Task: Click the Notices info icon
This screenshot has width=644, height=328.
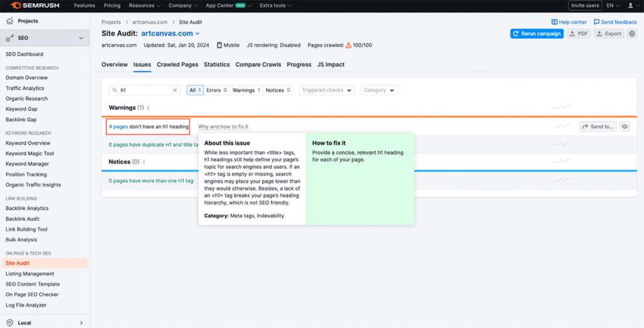Action: pos(144,162)
